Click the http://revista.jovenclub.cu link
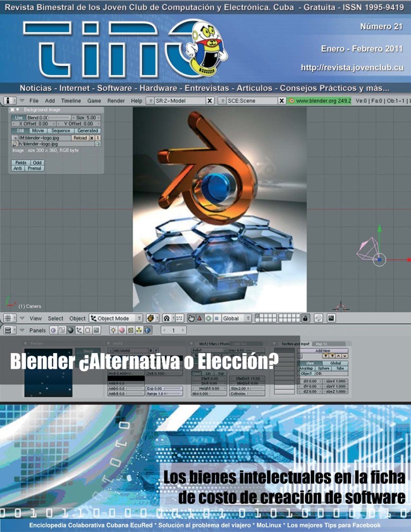The width and height of the screenshot is (411, 532). tap(352, 68)
